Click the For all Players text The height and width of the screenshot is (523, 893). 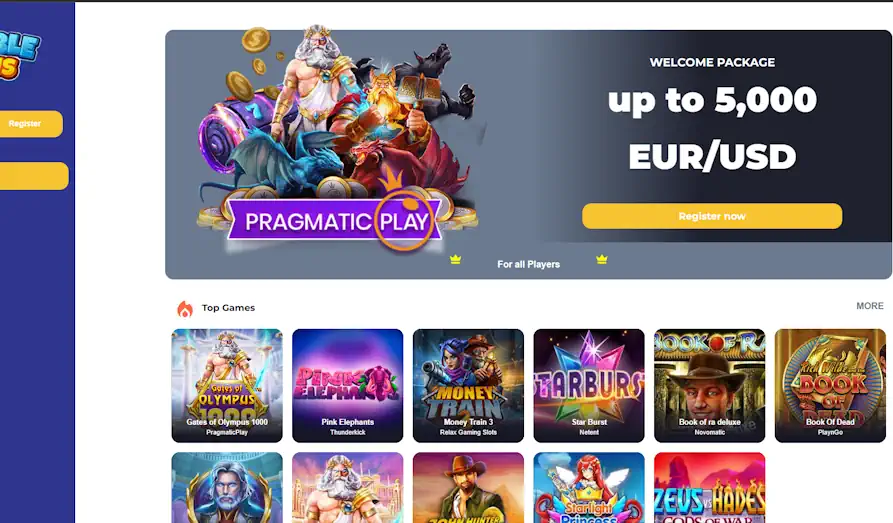[529, 264]
